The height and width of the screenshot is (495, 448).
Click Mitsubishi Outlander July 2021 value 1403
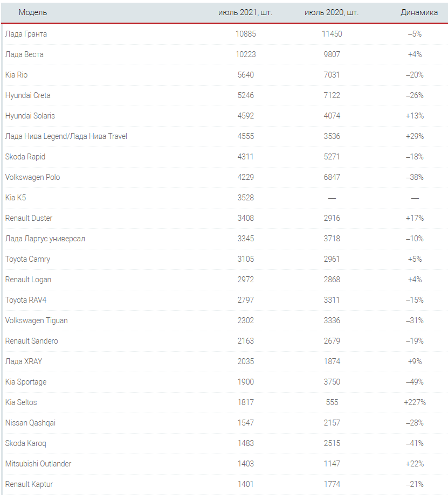pyautogui.click(x=245, y=464)
